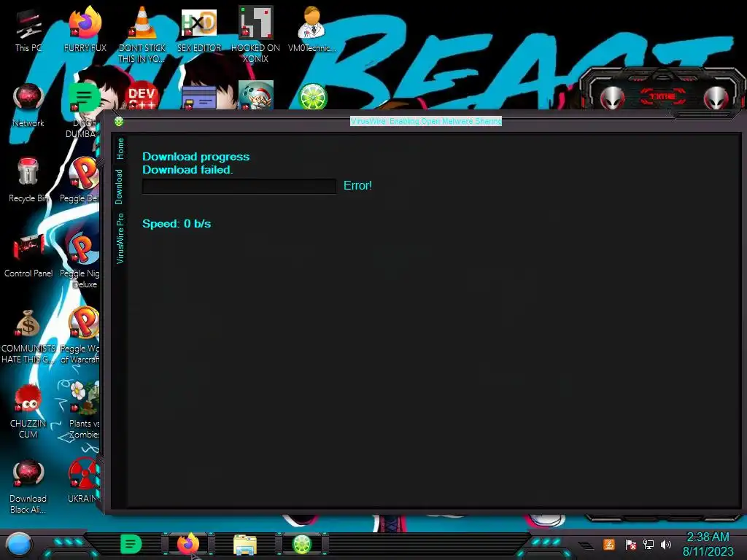Open the green chat app in taskbar
Viewport: 747px width, 560px height.
click(x=131, y=544)
